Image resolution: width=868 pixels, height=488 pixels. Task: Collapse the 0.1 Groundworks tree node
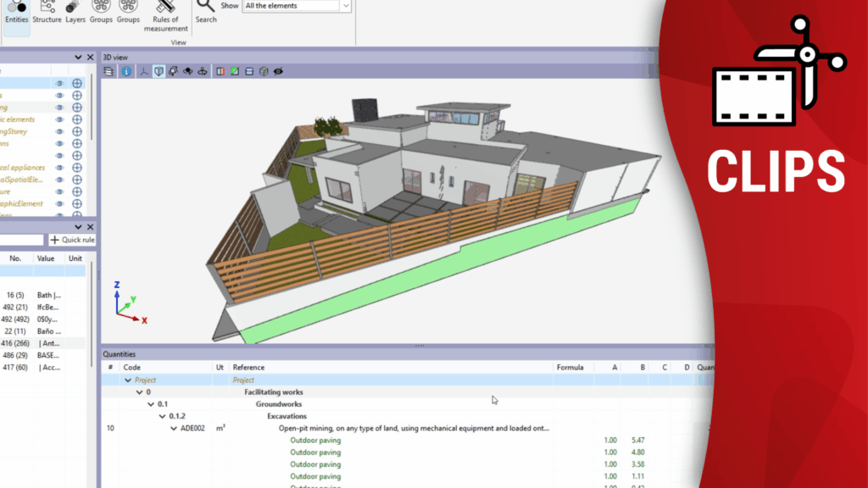pos(150,404)
